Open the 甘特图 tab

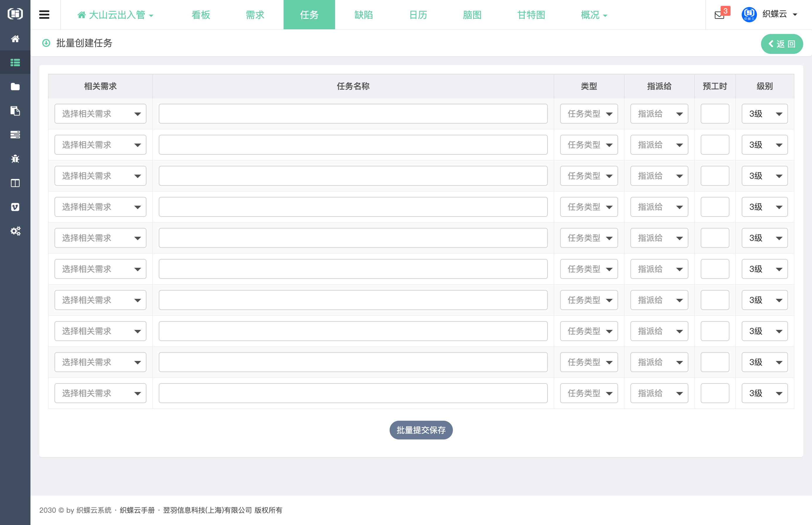tap(531, 15)
